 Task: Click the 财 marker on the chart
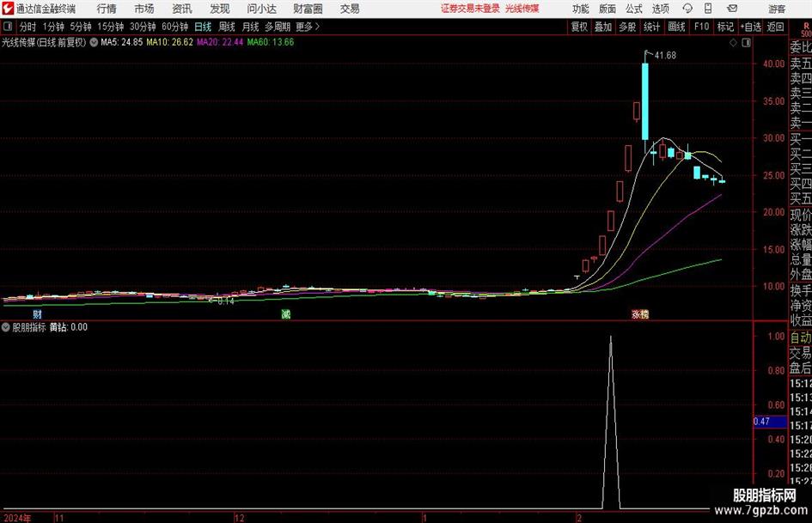point(37,314)
